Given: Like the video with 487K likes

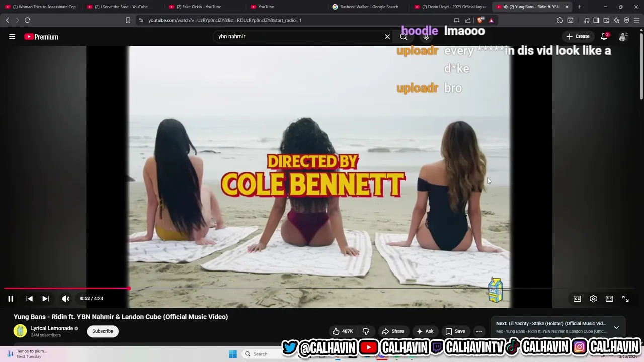Looking at the screenshot, I should [x=343, y=331].
